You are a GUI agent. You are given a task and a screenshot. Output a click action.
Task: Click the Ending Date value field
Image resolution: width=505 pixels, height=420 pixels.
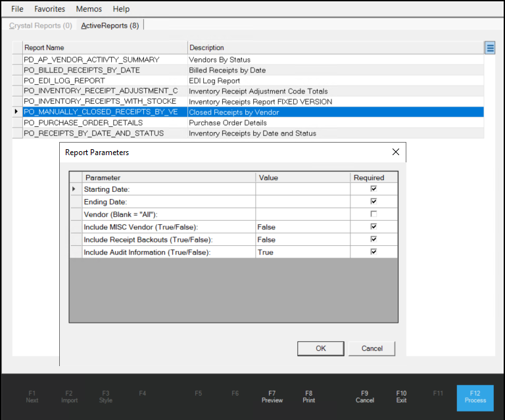coord(302,202)
